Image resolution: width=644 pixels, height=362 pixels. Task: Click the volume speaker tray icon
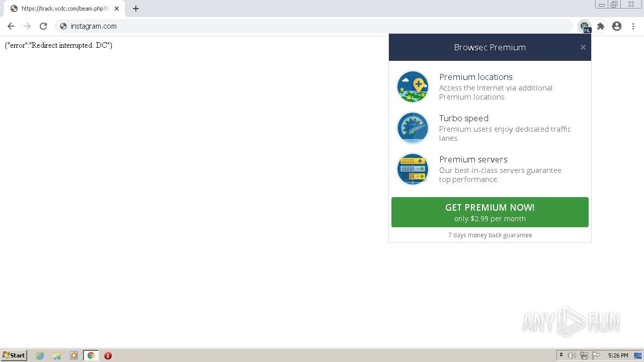point(572,355)
